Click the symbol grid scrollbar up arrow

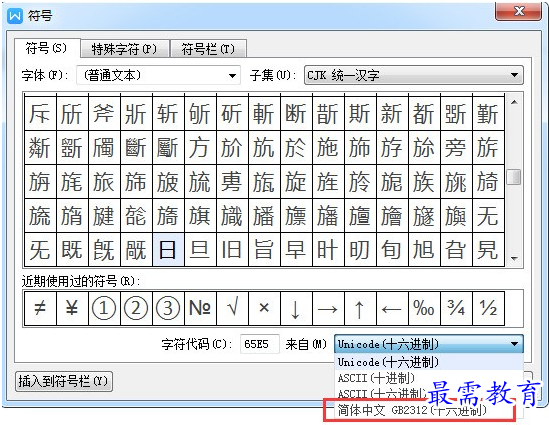pyautogui.click(x=514, y=102)
